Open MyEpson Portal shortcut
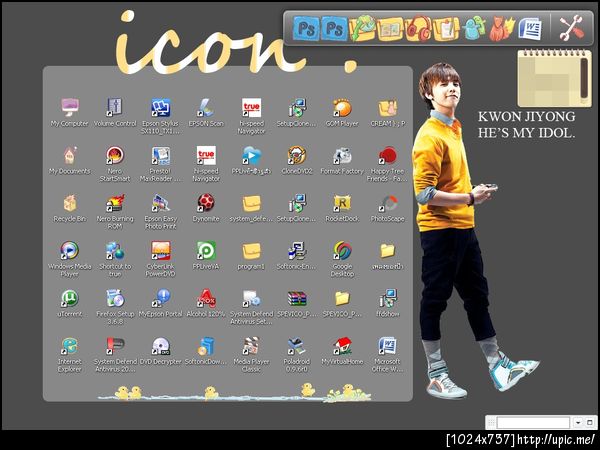 click(x=160, y=303)
